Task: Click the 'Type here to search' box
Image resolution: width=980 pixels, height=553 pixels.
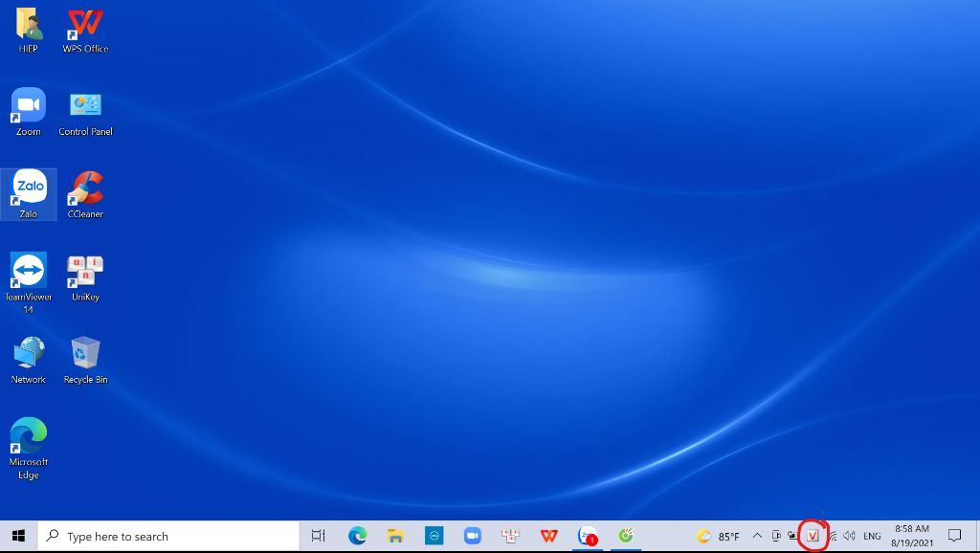Action: click(x=168, y=536)
